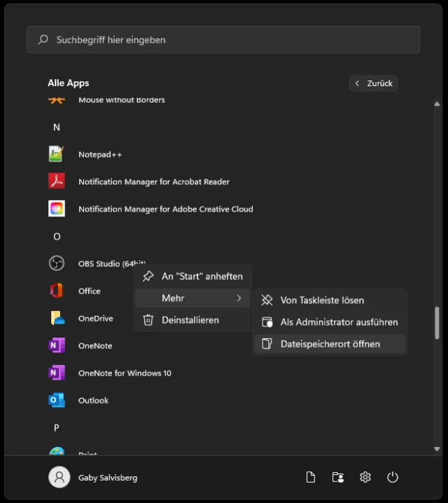Open the Notepad++ app icon
The height and width of the screenshot is (503, 448).
tap(57, 154)
